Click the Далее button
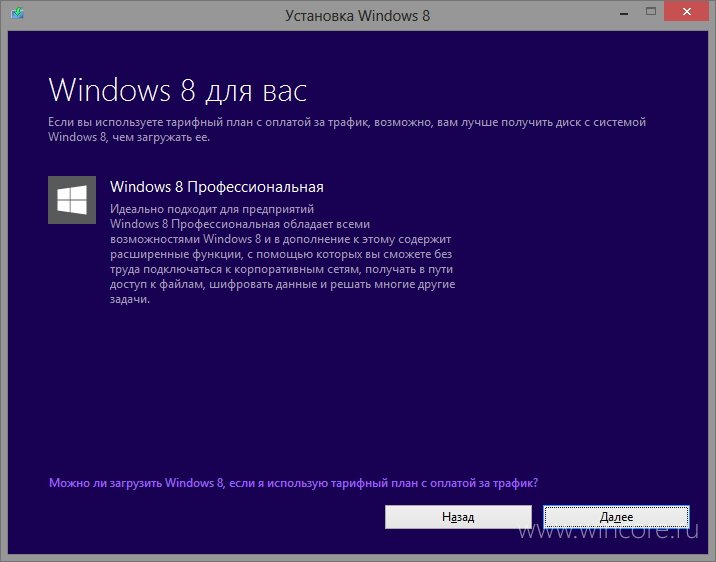This screenshot has height=562, width=716. click(x=616, y=517)
